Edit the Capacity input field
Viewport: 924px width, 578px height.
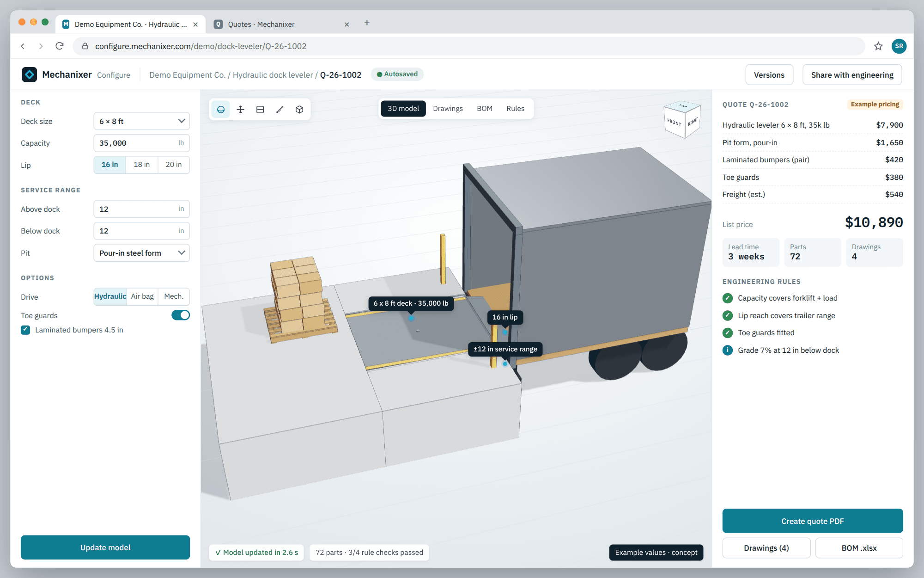coord(141,143)
